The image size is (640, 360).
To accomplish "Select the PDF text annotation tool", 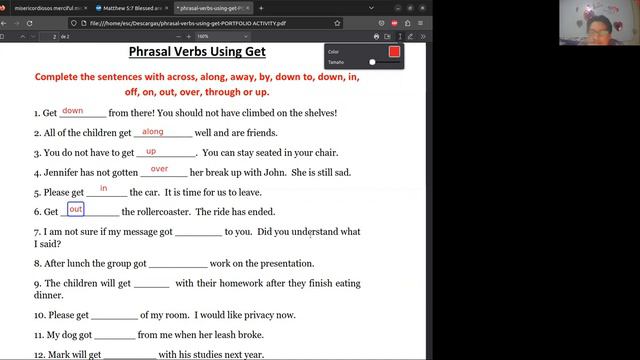I will click(400, 36).
